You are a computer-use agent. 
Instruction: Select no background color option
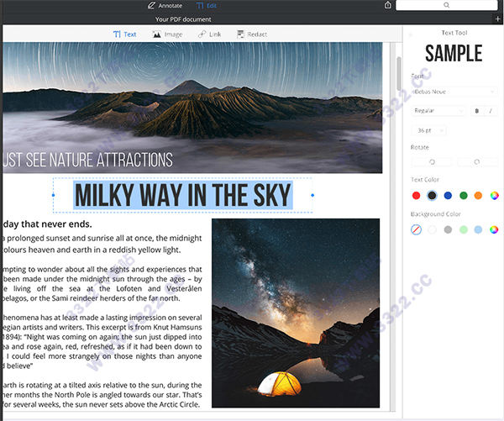coord(416,229)
